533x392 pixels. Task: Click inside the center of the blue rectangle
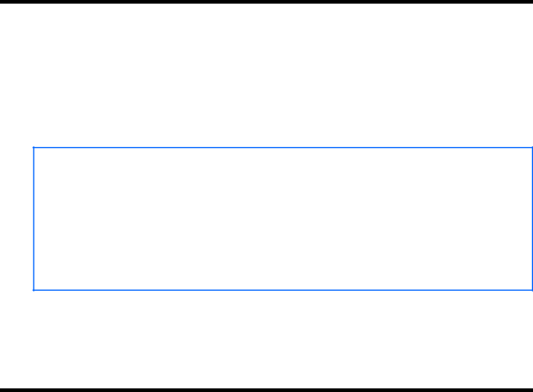coord(283,219)
